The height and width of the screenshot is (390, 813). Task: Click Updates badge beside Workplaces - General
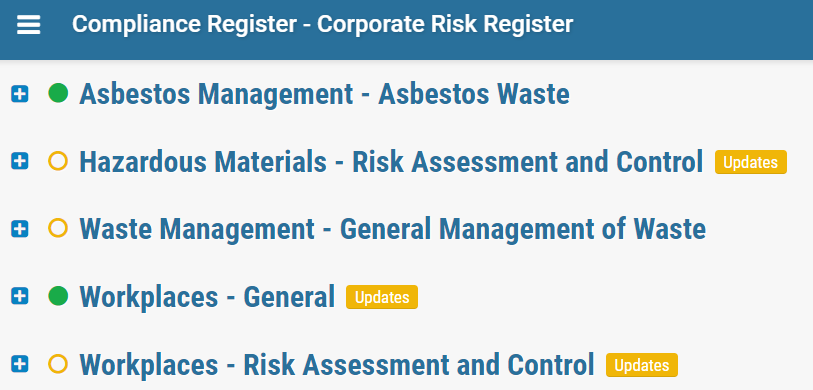point(382,297)
